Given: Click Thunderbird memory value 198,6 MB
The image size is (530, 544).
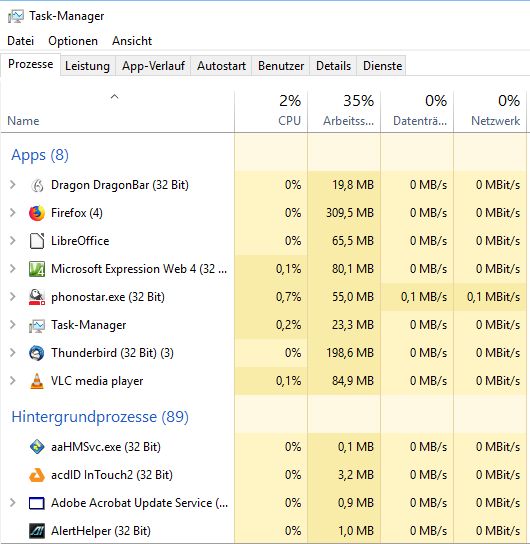Looking at the screenshot, I should (350, 353).
